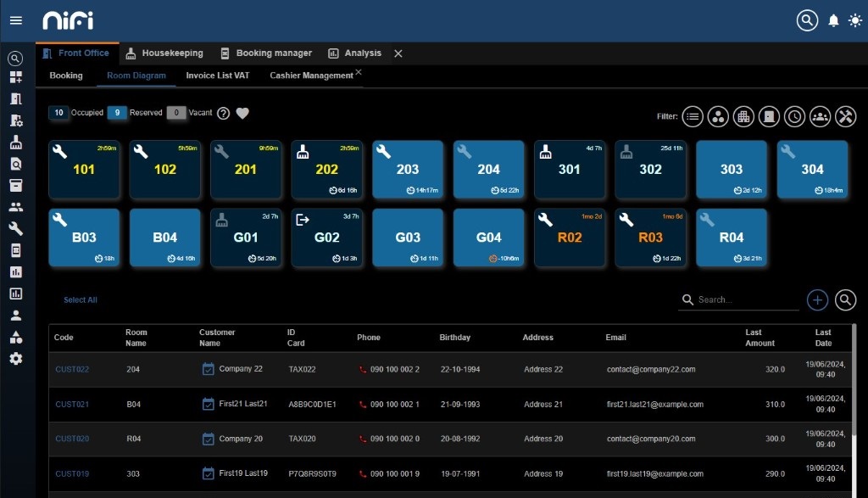Image resolution: width=868 pixels, height=498 pixels.
Task: Select the three-circles filter icon
Action: [x=718, y=116]
